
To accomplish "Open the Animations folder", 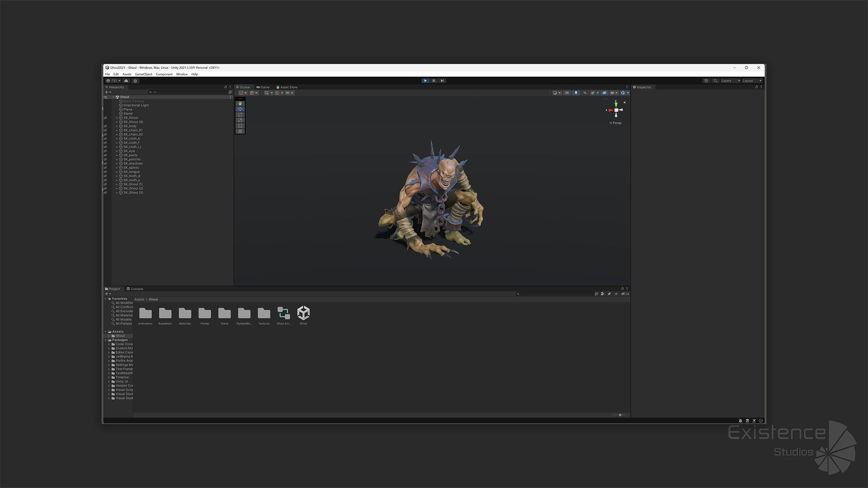I will coord(146,316).
